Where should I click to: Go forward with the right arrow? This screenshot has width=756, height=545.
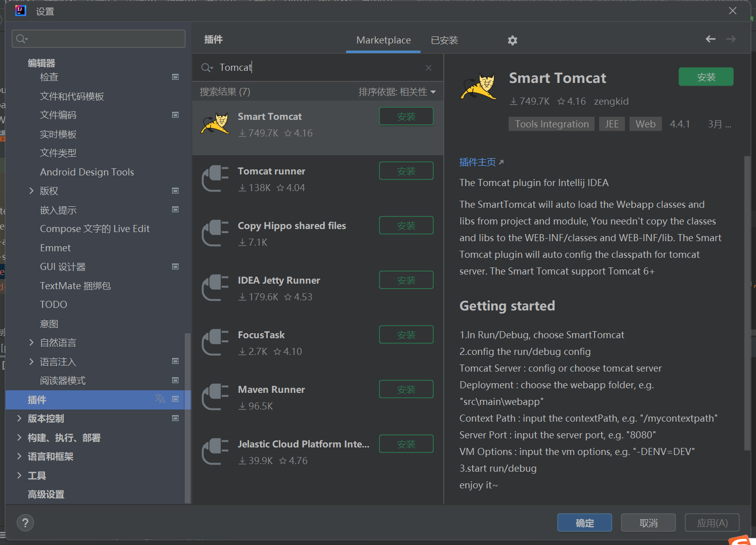point(731,39)
